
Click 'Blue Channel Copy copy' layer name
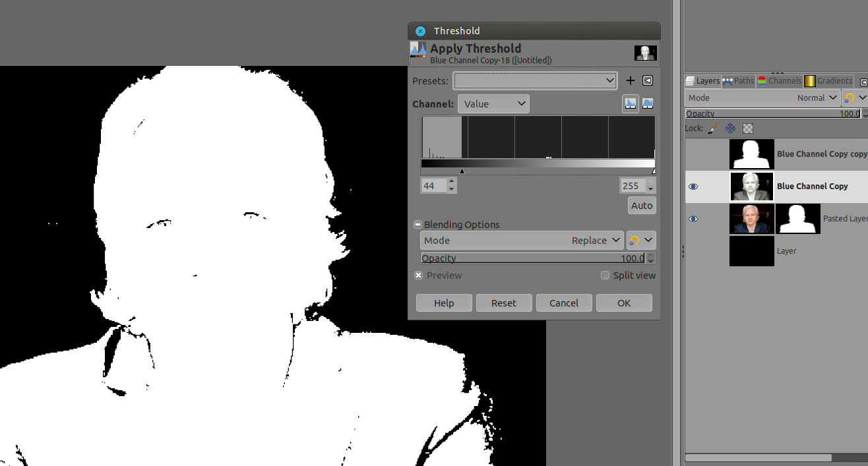822,154
